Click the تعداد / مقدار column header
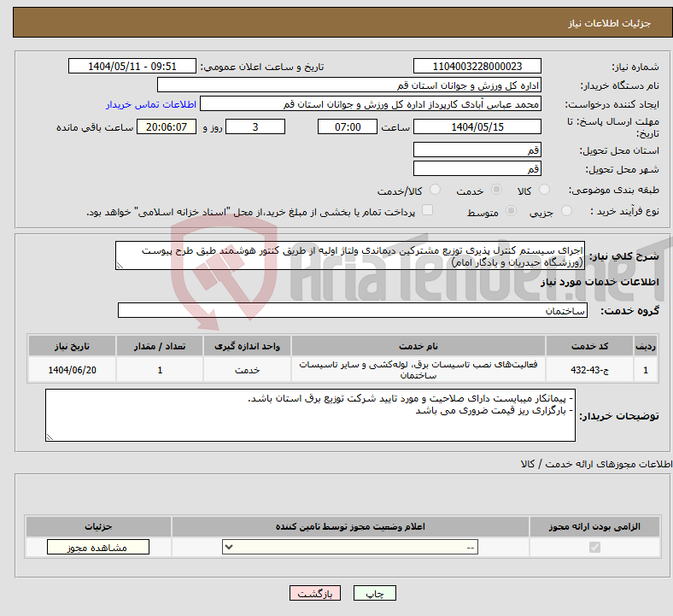Image resolution: width=673 pixels, height=616 pixels. [x=160, y=346]
